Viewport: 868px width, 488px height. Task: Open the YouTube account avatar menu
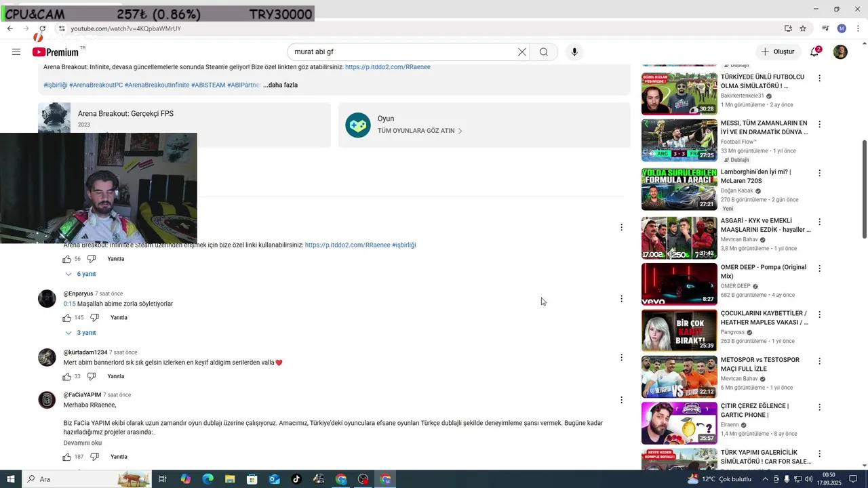840,52
